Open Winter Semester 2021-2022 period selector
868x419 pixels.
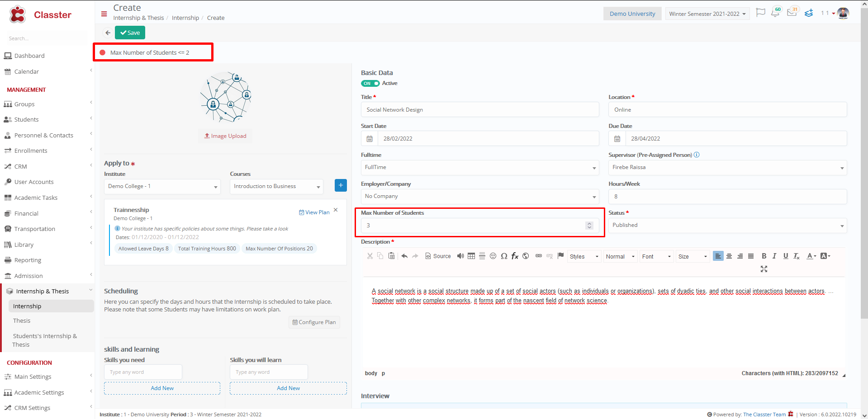coord(707,14)
